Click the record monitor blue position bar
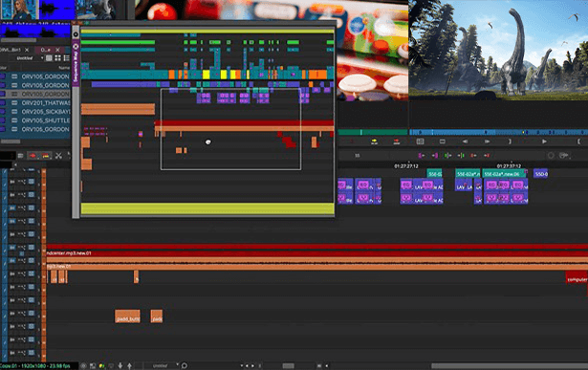The image size is (588, 370). 498,132
